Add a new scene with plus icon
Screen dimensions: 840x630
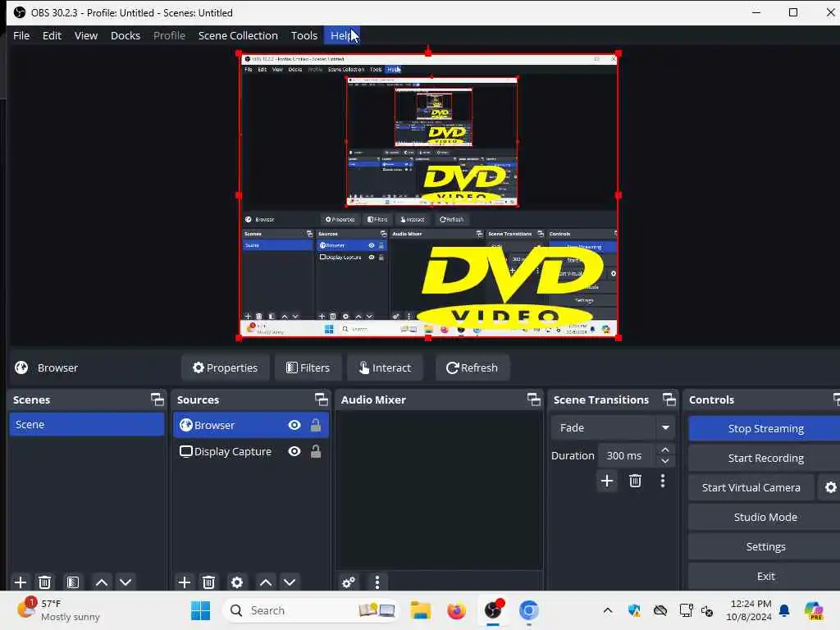pos(21,582)
